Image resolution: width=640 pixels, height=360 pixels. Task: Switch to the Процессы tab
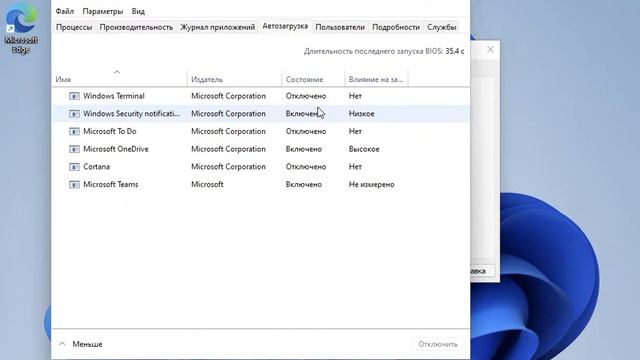pos(74,27)
